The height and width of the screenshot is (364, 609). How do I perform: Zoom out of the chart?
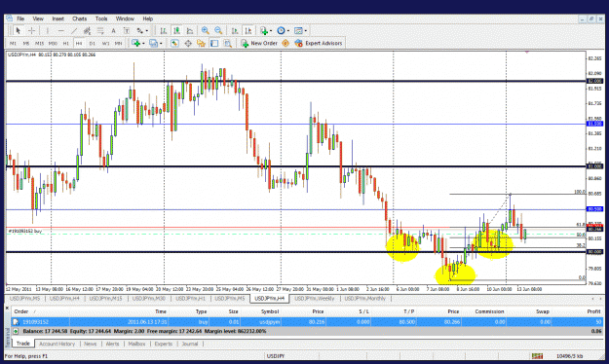click(218, 30)
